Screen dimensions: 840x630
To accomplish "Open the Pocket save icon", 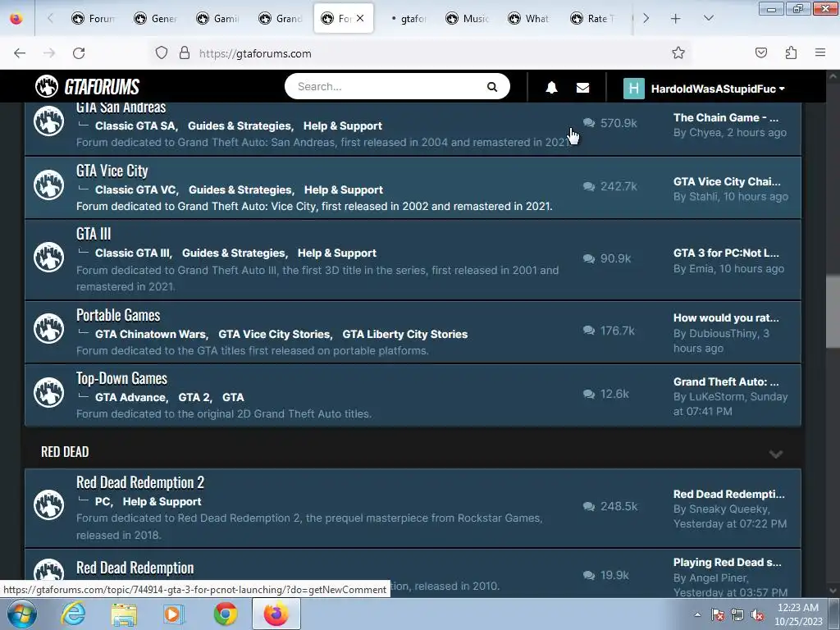I will click(x=760, y=52).
